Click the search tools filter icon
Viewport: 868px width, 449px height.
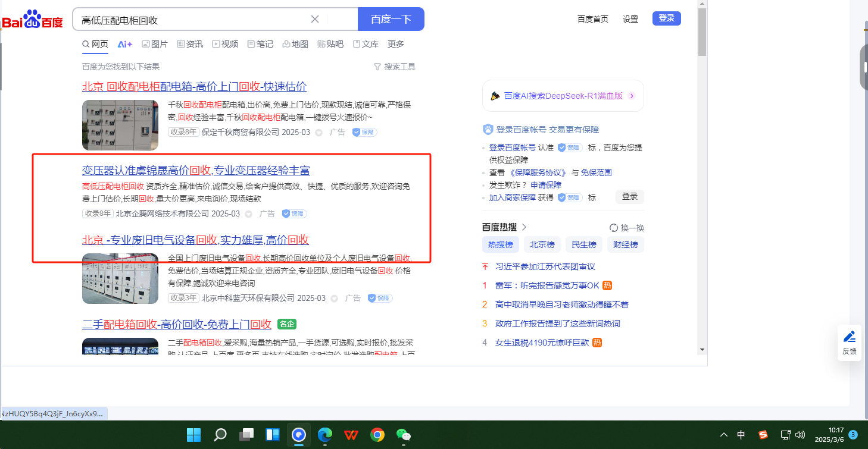point(377,67)
